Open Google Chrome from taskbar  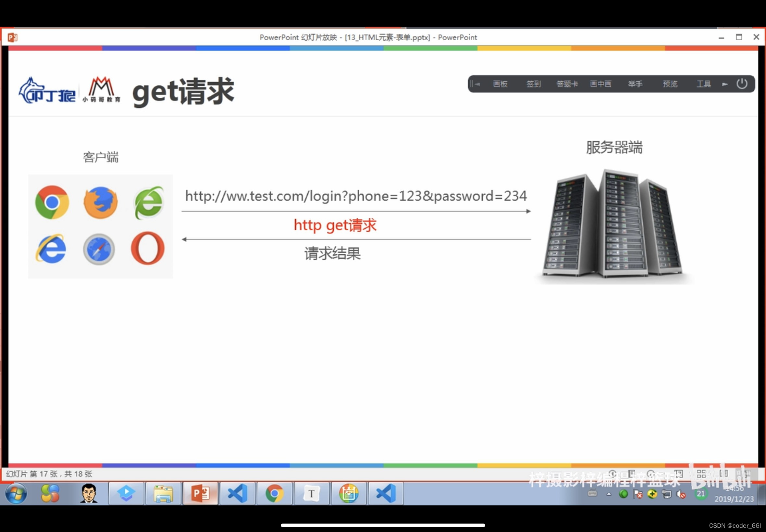tap(274, 493)
